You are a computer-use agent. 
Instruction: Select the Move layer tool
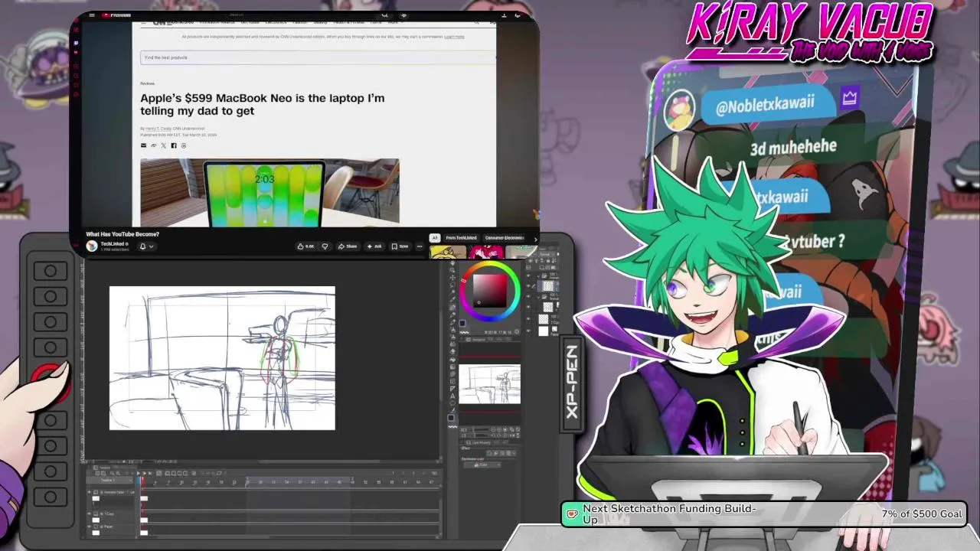pos(452,278)
